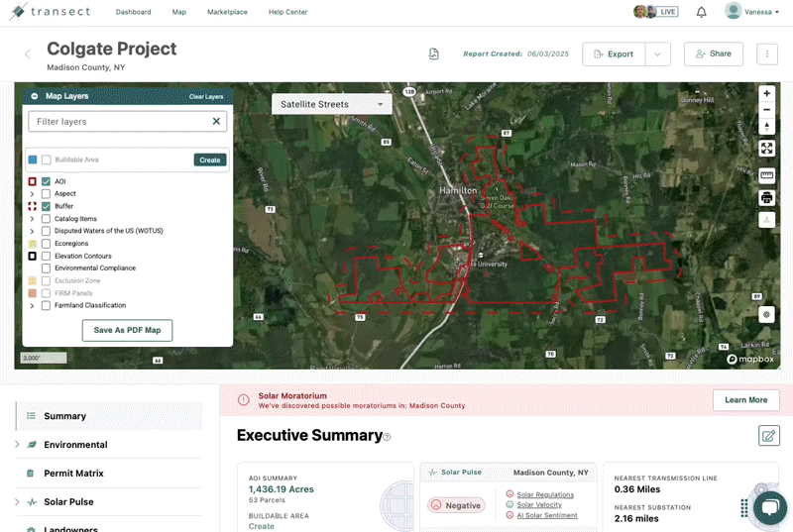
Task: Enable the Catalog Items layer
Action: pos(46,219)
